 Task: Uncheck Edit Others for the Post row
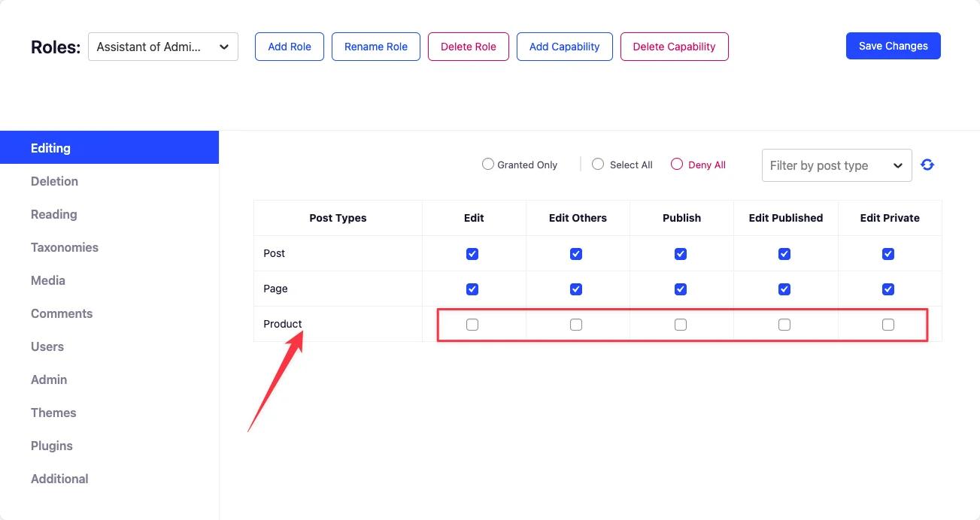pos(576,254)
